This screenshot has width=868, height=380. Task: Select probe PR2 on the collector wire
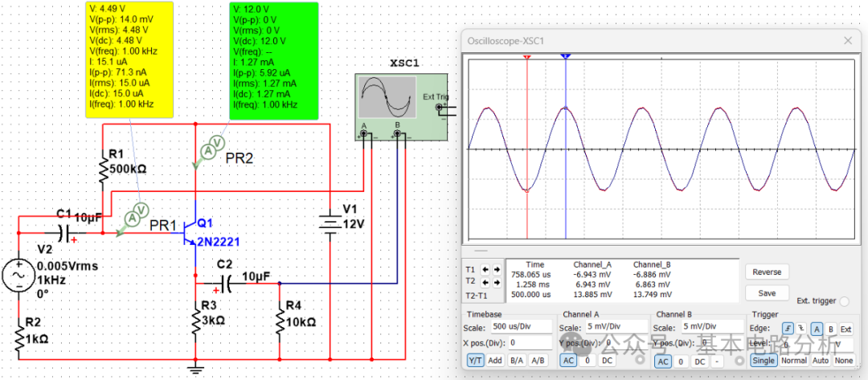click(x=209, y=150)
